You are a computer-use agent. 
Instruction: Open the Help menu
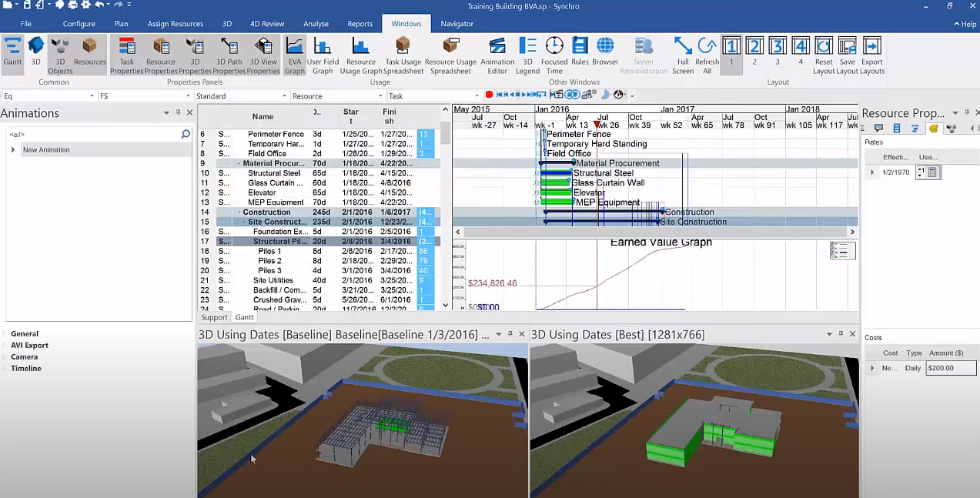pyautogui.click(x=965, y=24)
